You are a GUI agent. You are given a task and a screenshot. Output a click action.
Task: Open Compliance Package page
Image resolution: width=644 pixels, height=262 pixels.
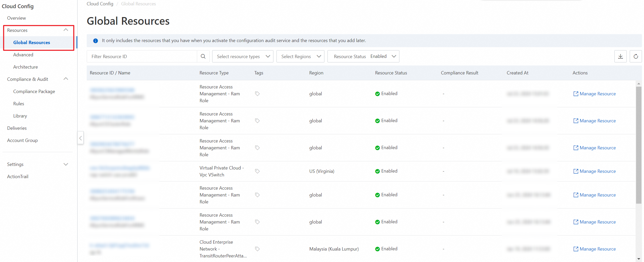pos(34,91)
